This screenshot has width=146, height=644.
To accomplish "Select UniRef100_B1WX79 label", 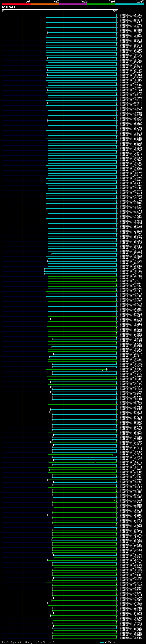I will point(131,374).
